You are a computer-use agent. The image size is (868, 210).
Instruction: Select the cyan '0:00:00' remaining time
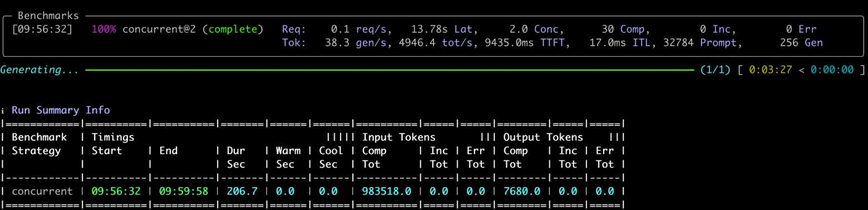pyautogui.click(x=832, y=70)
